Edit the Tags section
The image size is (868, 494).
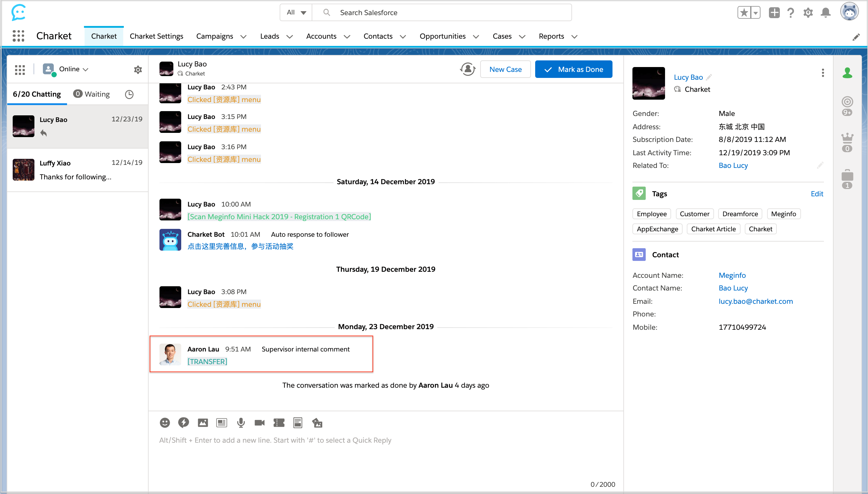(817, 194)
